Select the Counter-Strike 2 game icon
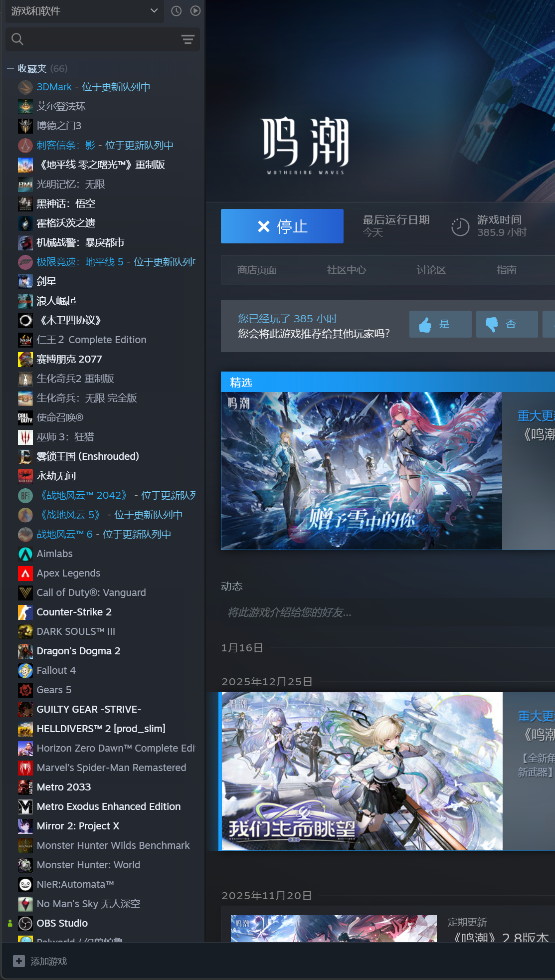The image size is (555, 980). [25, 612]
